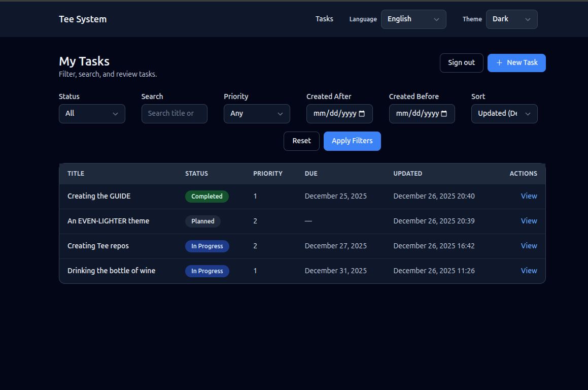Reset all task filters
The width and height of the screenshot is (588, 390).
pos(301,141)
